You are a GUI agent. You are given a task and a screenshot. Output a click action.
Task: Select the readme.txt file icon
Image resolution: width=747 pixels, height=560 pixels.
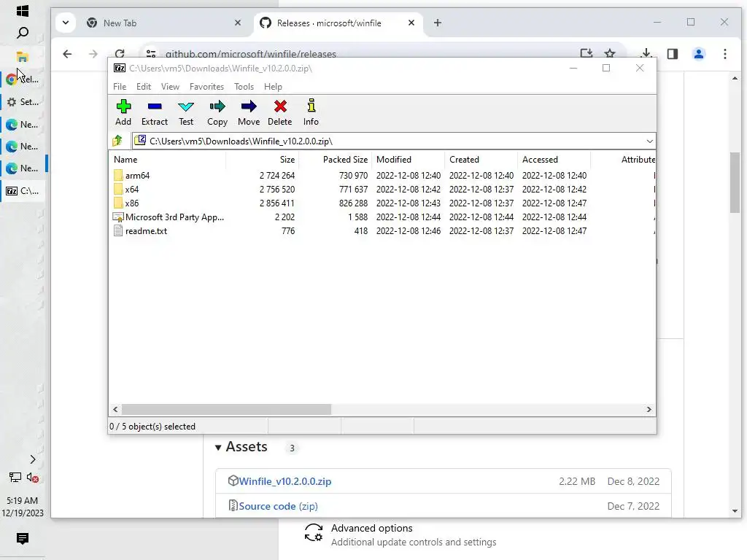coord(118,231)
